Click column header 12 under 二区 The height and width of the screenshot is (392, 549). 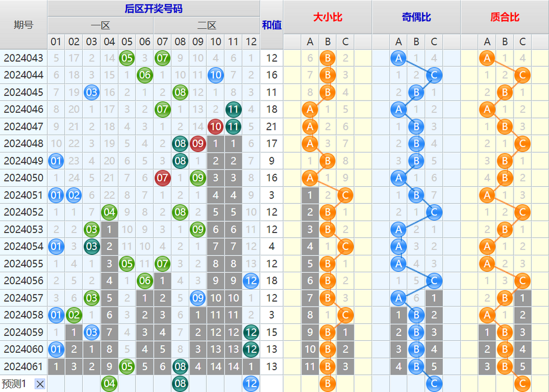[x=251, y=41]
